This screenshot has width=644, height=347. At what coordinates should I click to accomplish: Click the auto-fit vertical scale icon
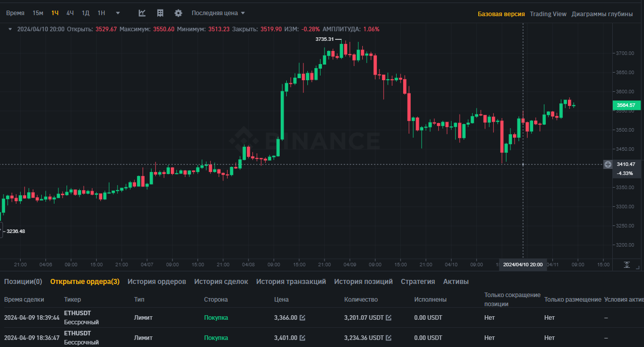pyautogui.click(x=627, y=265)
